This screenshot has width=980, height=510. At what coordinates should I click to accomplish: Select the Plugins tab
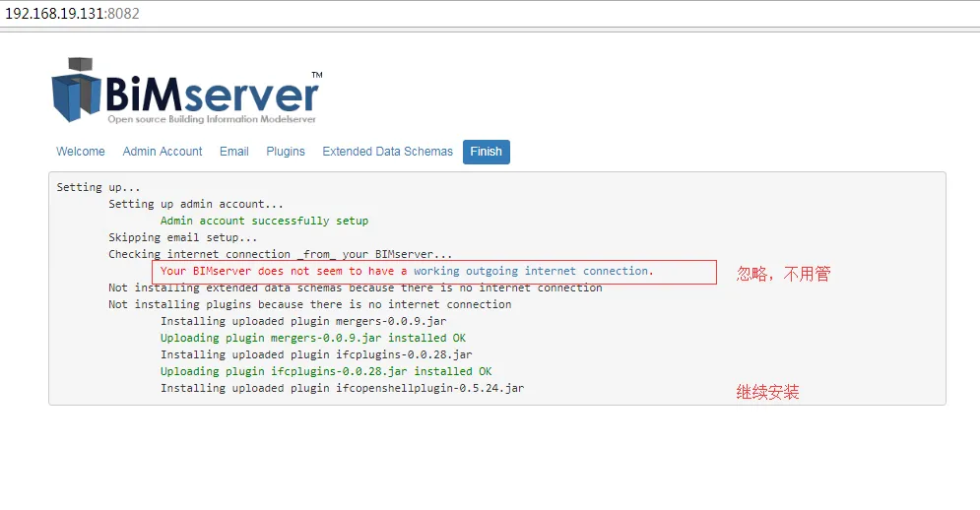point(286,152)
